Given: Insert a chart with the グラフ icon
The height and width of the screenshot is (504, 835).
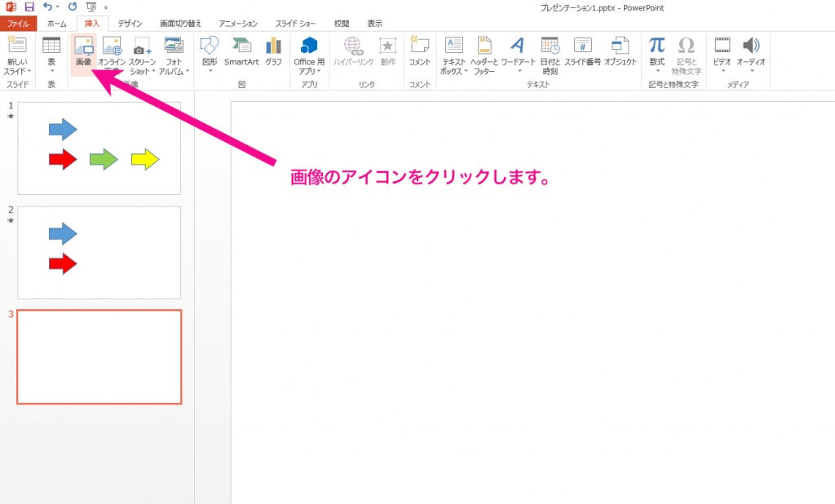Looking at the screenshot, I should 272,54.
